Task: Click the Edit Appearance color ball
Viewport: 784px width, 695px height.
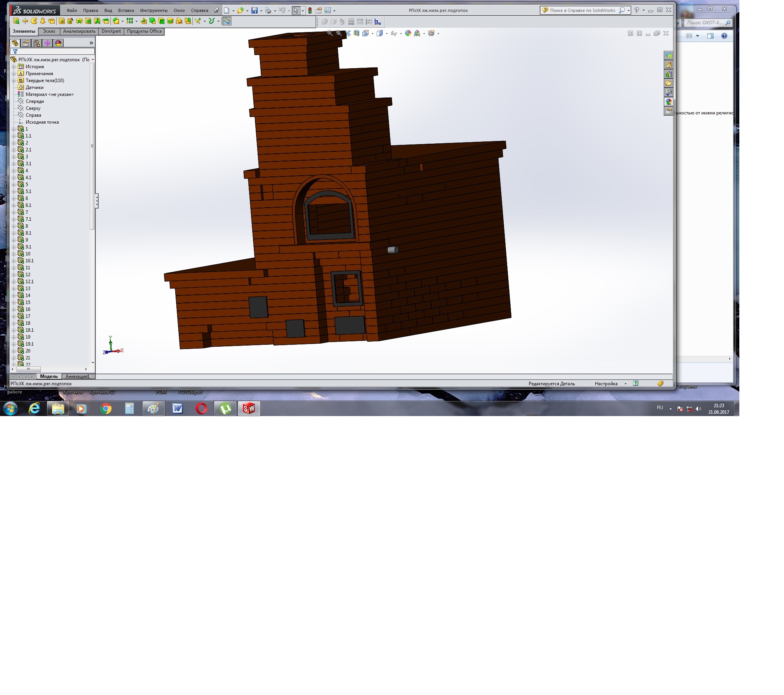Action: pyautogui.click(x=408, y=34)
